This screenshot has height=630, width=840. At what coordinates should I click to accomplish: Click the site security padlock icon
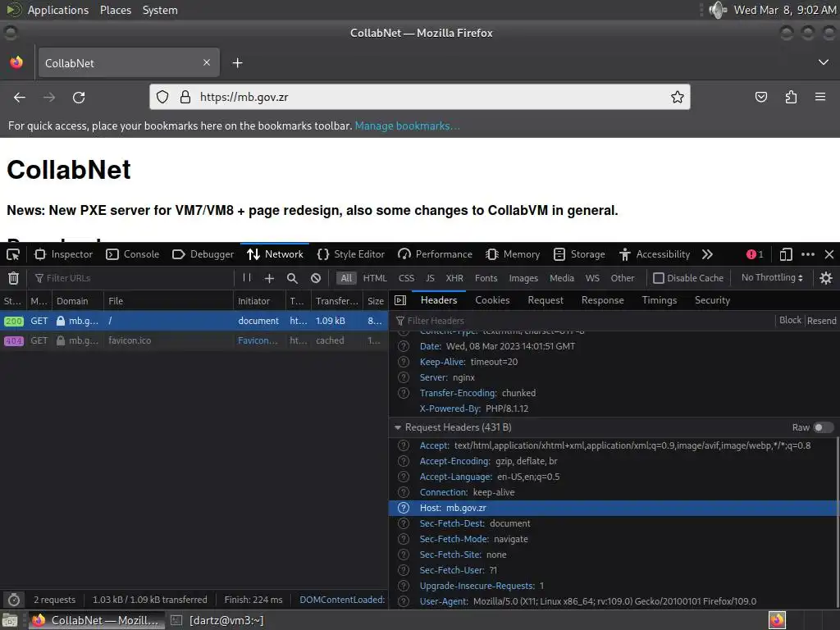(185, 97)
